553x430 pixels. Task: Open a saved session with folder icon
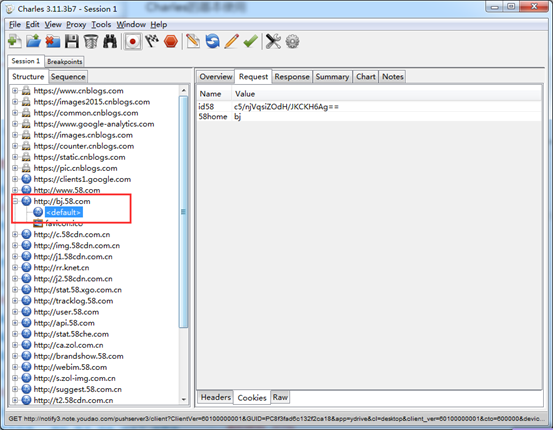click(34, 42)
